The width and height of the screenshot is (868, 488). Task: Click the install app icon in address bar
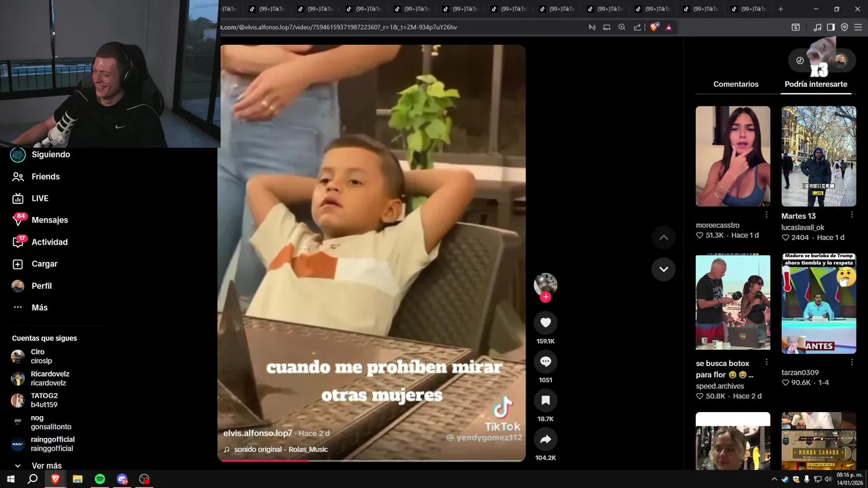(607, 27)
